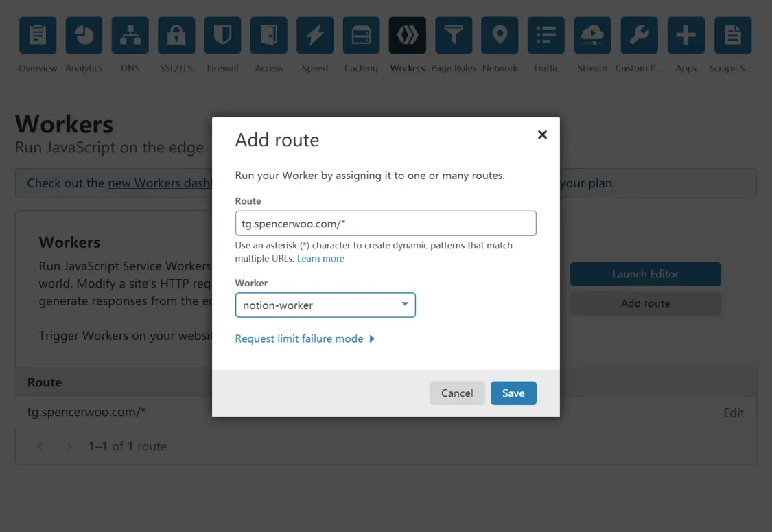Switch to the Access tab
Screen dimensions: 772x532
[x=269, y=45]
